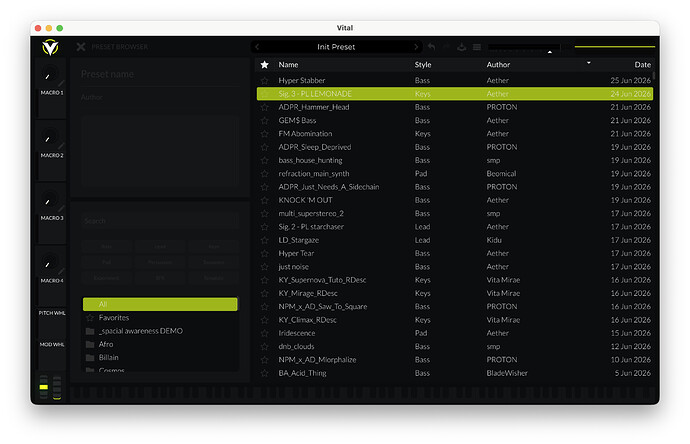Load the Sig. 2 - PL starchaser preset
690x444 pixels.
455,227
